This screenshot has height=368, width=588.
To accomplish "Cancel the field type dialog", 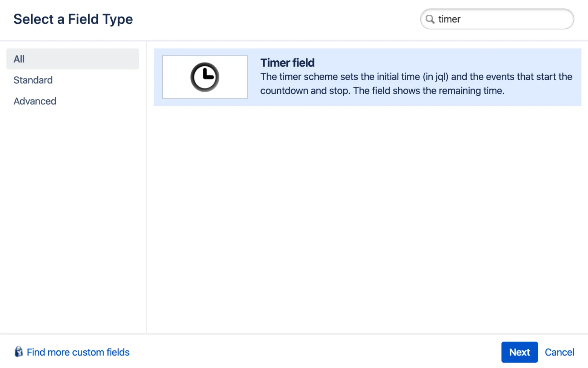I will click(559, 352).
